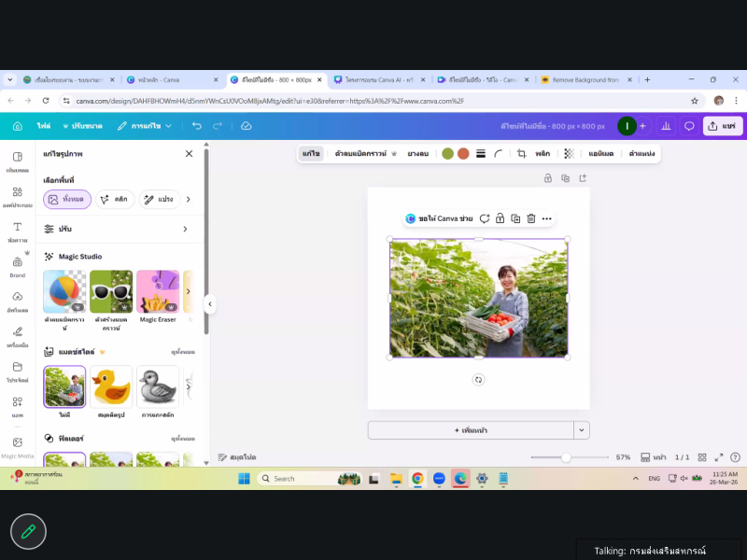Select the olive green color swatch
This screenshot has height=560, width=747.
point(447,153)
